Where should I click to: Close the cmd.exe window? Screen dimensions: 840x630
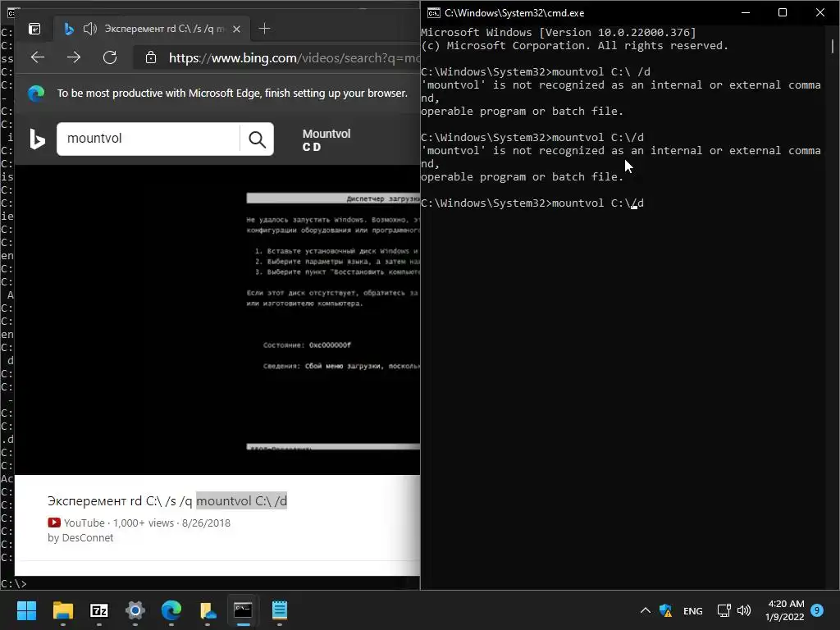(819, 13)
